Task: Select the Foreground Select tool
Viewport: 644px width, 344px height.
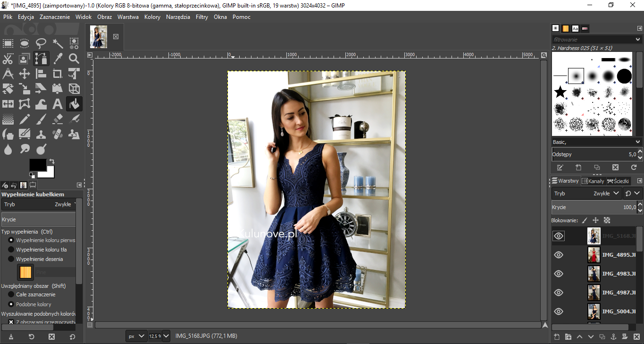Action: coord(25,59)
